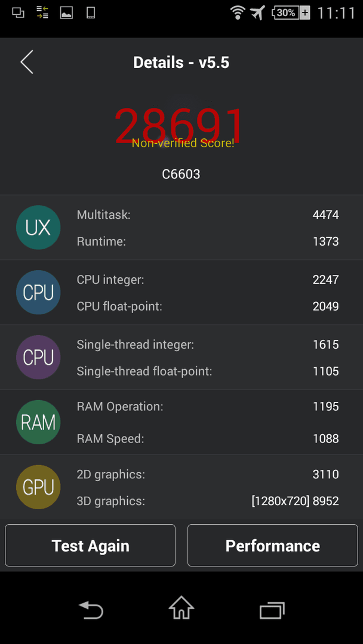
Task: Select the Multitask score row
Action: (208, 215)
